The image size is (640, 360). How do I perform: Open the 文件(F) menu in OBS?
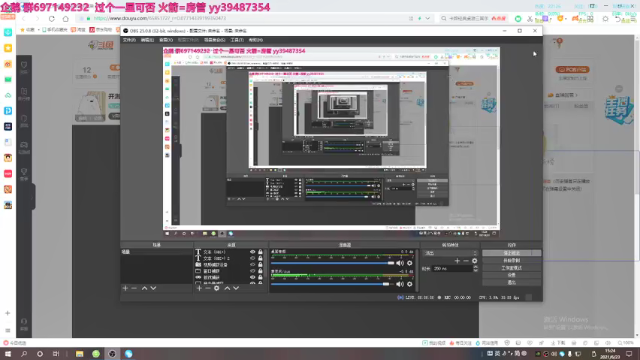click(x=129, y=40)
